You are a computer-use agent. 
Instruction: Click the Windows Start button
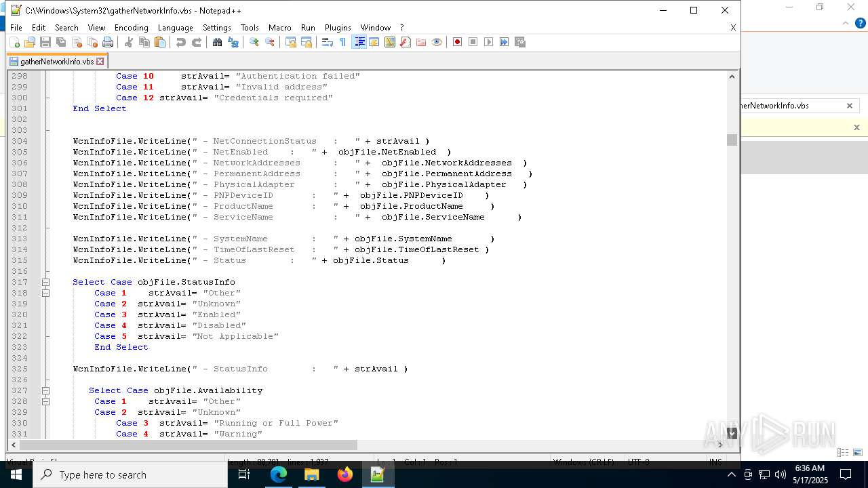16,474
